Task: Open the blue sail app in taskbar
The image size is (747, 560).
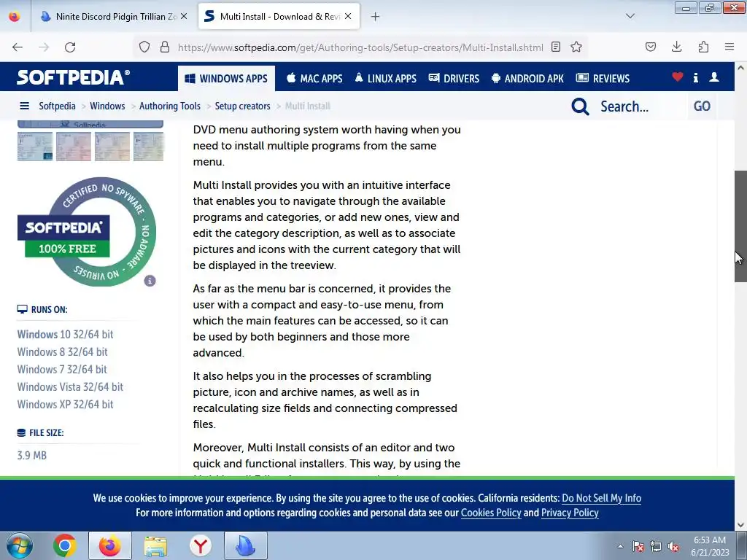Action: pyautogui.click(x=246, y=545)
